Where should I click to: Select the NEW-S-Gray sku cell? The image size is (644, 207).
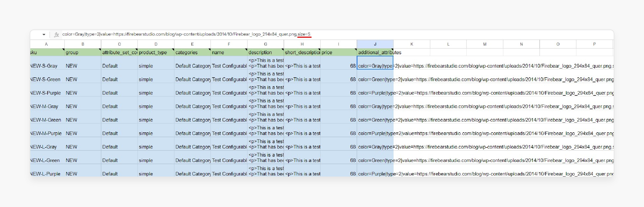tap(47, 63)
